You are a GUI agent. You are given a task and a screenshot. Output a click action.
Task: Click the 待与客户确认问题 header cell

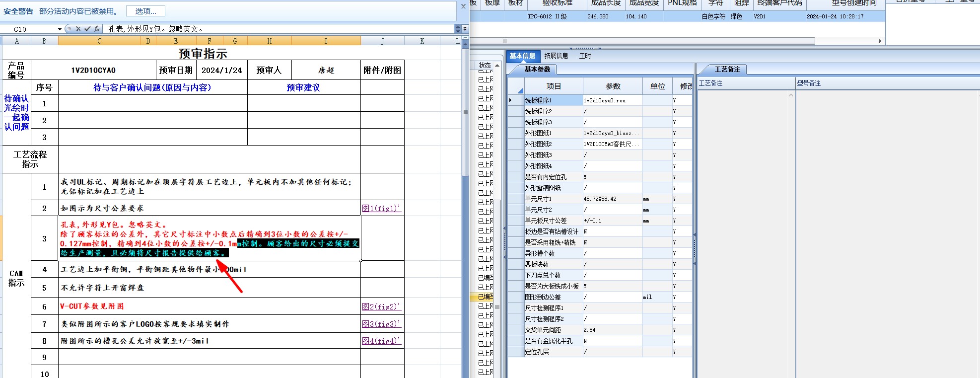coord(152,87)
